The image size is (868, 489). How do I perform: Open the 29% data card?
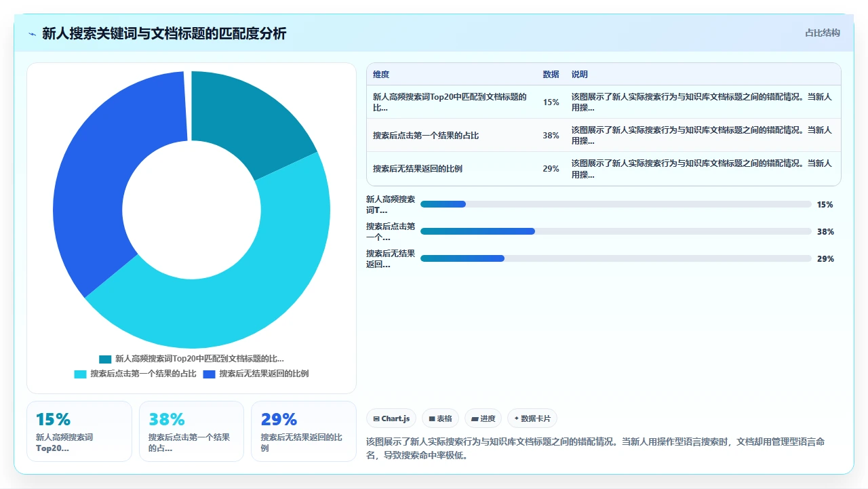click(304, 431)
